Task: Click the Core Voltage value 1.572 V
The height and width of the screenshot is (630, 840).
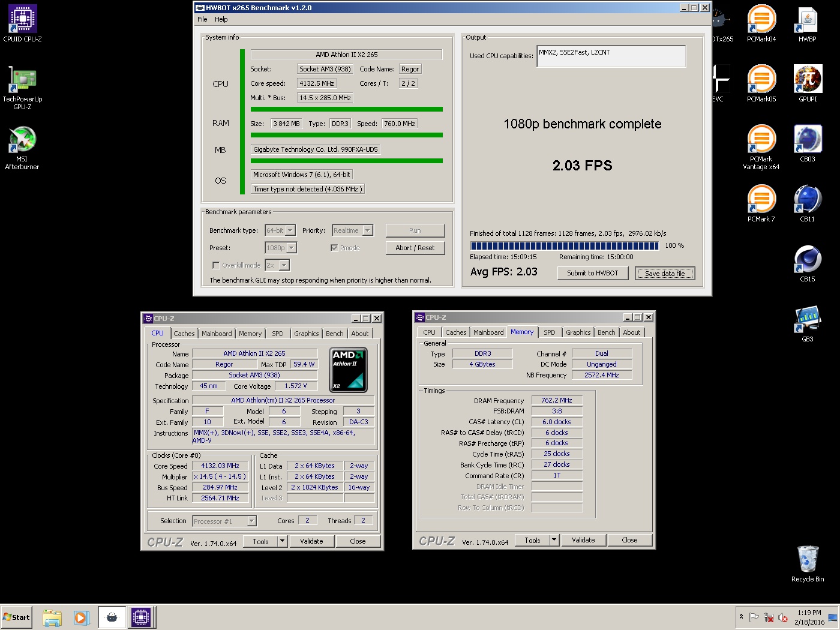Action: [296, 386]
